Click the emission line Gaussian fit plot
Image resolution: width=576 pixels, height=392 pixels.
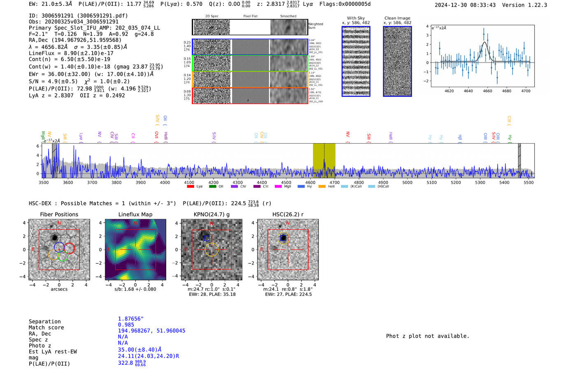coord(482,56)
